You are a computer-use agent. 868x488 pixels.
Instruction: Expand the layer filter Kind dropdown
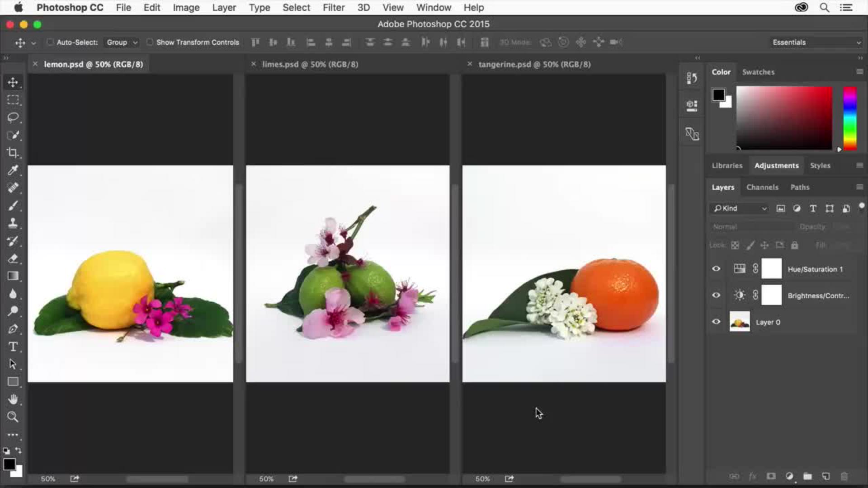[740, 208]
